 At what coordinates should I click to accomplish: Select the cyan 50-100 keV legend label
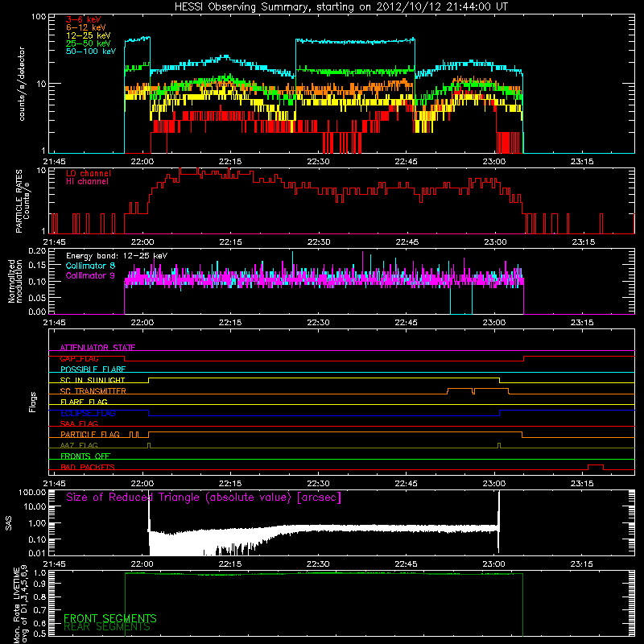[91, 52]
